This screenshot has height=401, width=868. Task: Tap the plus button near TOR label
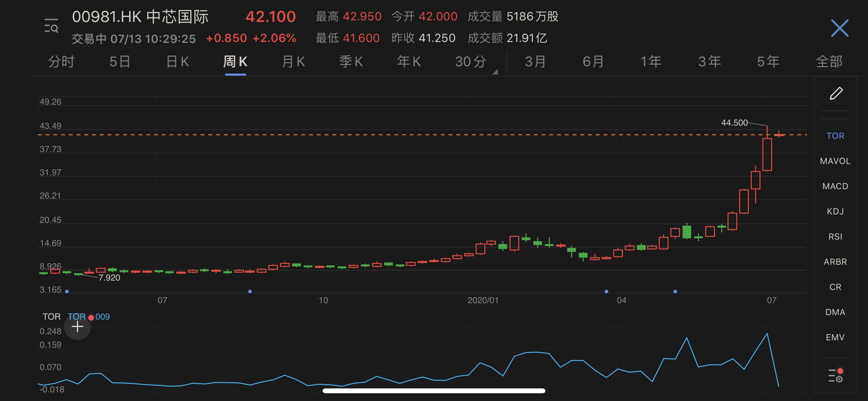77,326
